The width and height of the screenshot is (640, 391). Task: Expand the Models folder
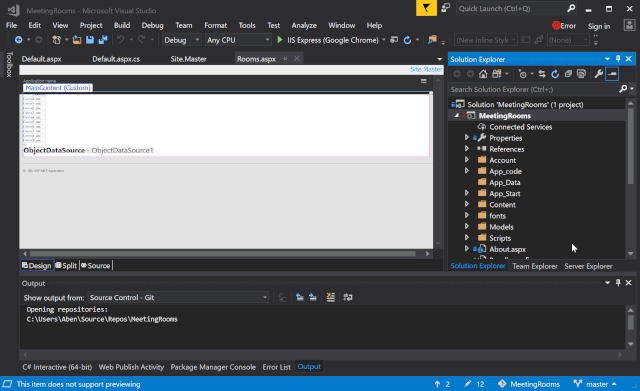point(467,227)
